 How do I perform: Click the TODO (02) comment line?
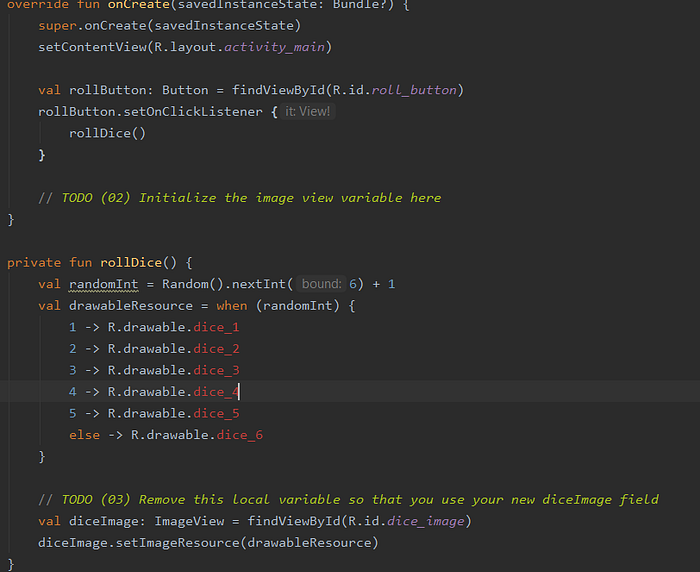click(240, 198)
